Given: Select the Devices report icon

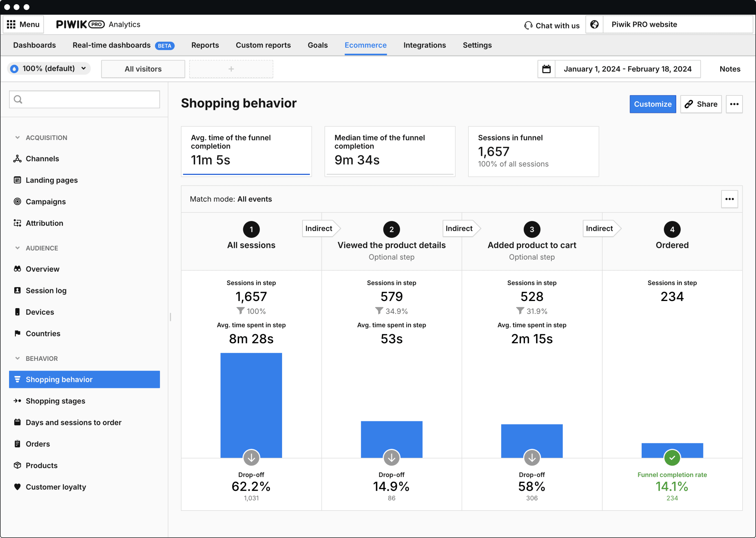Looking at the screenshot, I should click(17, 312).
